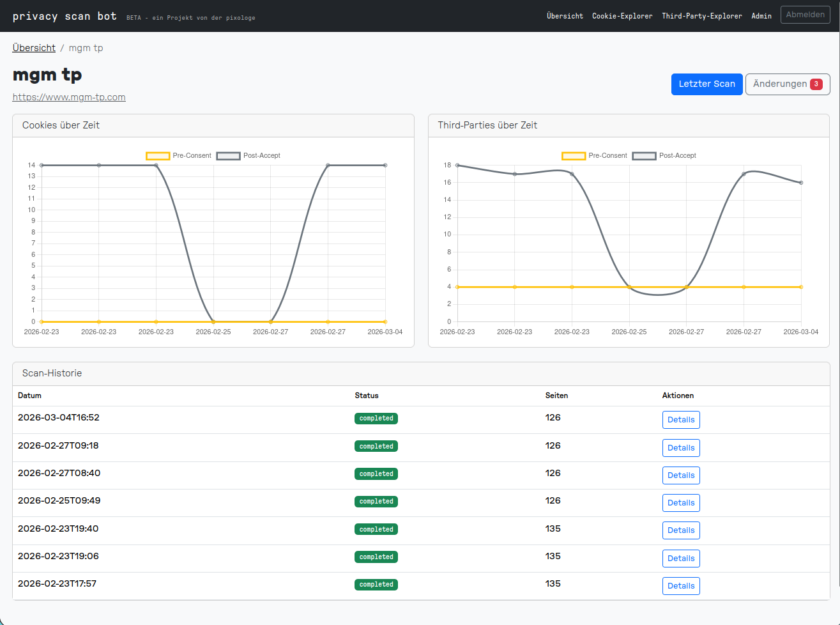The height and width of the screenshot is (625, 840).
Task: Click the Seiten column header
Action: click(557, 396)
